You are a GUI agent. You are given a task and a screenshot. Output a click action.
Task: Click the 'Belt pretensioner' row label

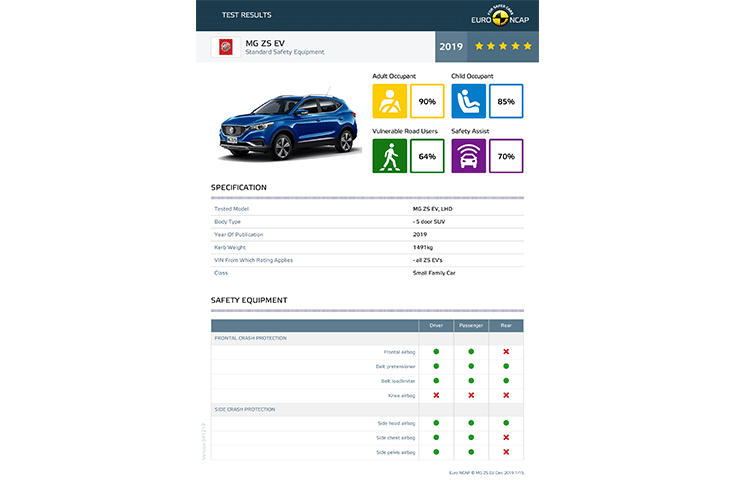(x=396, y=366)
